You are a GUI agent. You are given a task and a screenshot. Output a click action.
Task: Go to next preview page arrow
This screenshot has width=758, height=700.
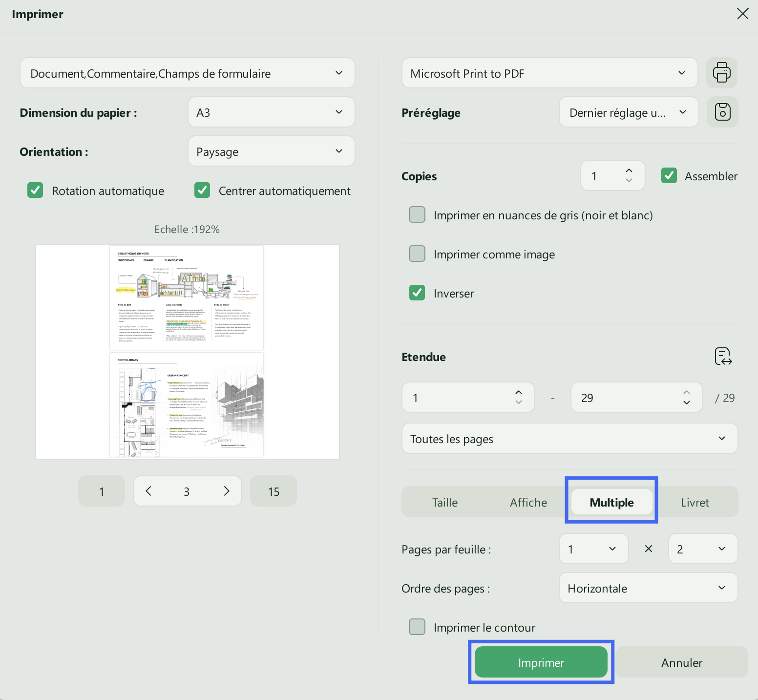pyautogui.click(x=226, y=491)
